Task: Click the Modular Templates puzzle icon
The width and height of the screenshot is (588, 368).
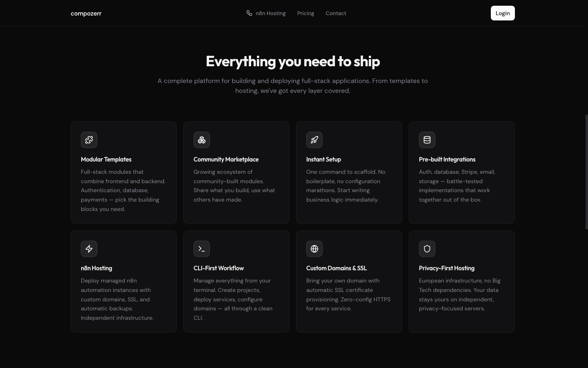Action: click(x=89, y=140)
